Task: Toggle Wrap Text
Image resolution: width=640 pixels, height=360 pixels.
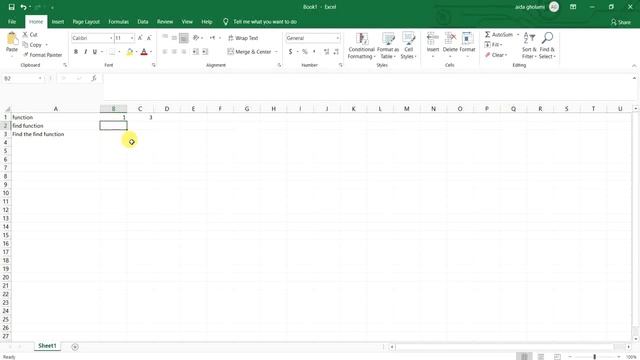Action: pyautogui.click(x=243, y=38)
